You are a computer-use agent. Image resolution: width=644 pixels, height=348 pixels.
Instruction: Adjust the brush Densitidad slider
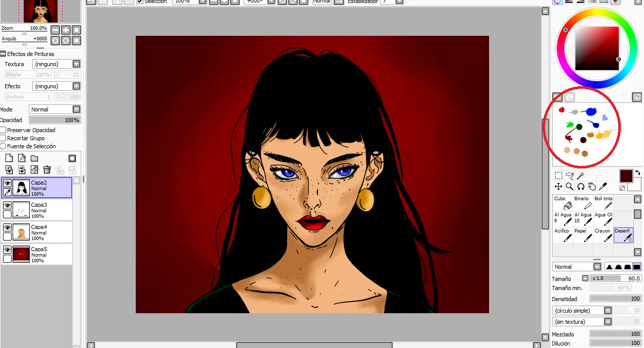pyautogui.click(x=616, y=299)
